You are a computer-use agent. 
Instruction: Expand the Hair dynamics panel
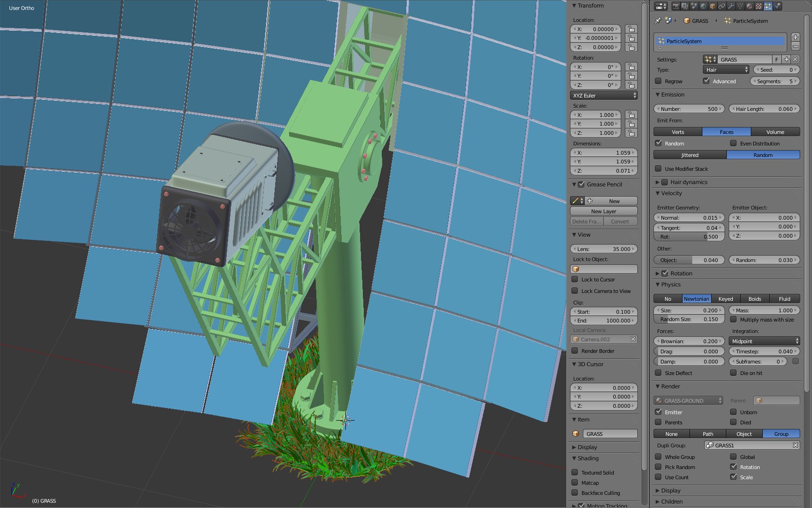click(x=658, y=182)
